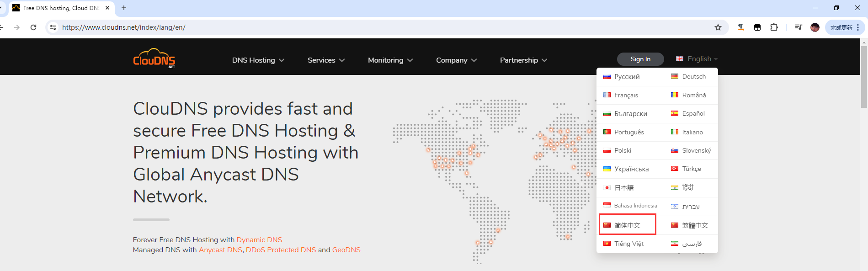Select Deutsch language

tap(688, 77)
